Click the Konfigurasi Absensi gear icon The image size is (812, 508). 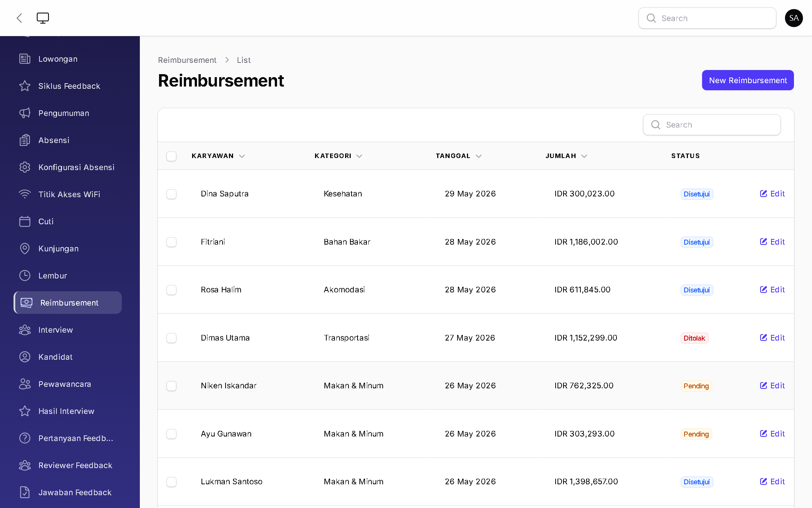tap(25, 167)
